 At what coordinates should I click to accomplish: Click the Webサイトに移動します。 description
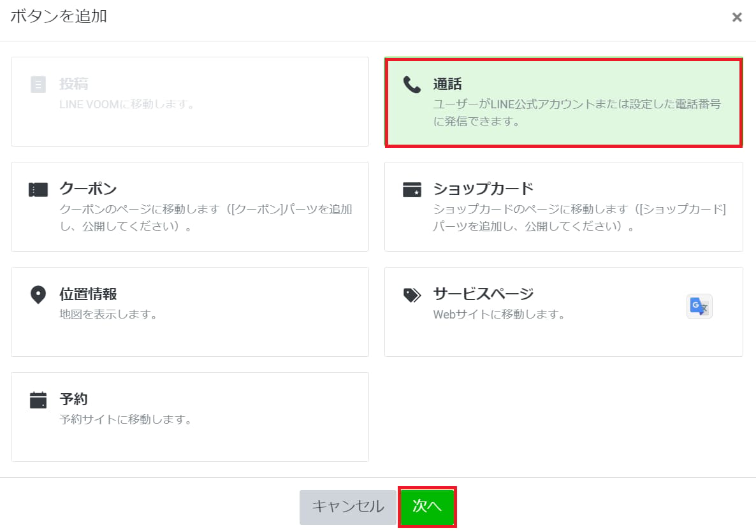500,314
